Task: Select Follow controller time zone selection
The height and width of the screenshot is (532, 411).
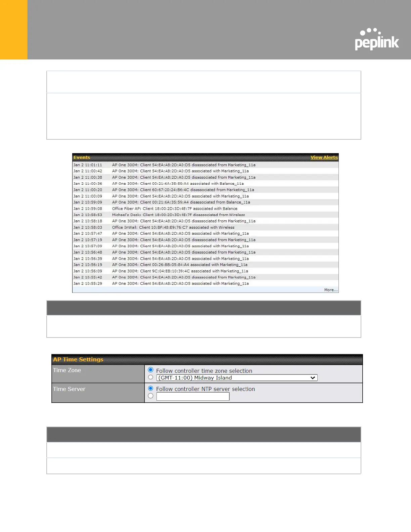Action: (x=151, y=370)
